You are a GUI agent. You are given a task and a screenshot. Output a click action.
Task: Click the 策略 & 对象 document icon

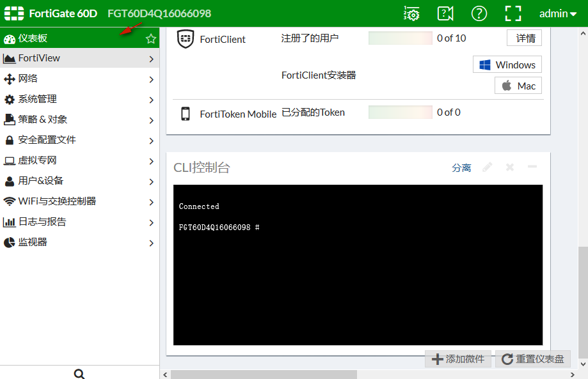click(10, 120)
